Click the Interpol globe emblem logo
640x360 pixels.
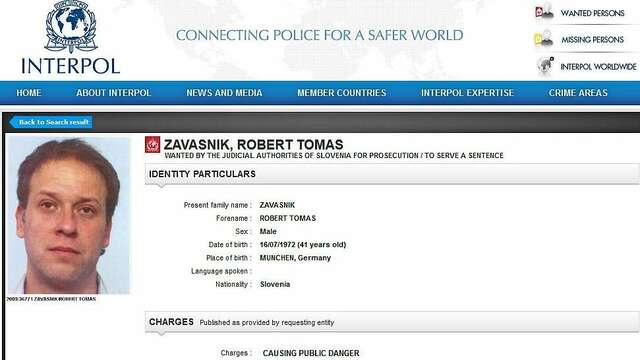click(x=71, y=27)
